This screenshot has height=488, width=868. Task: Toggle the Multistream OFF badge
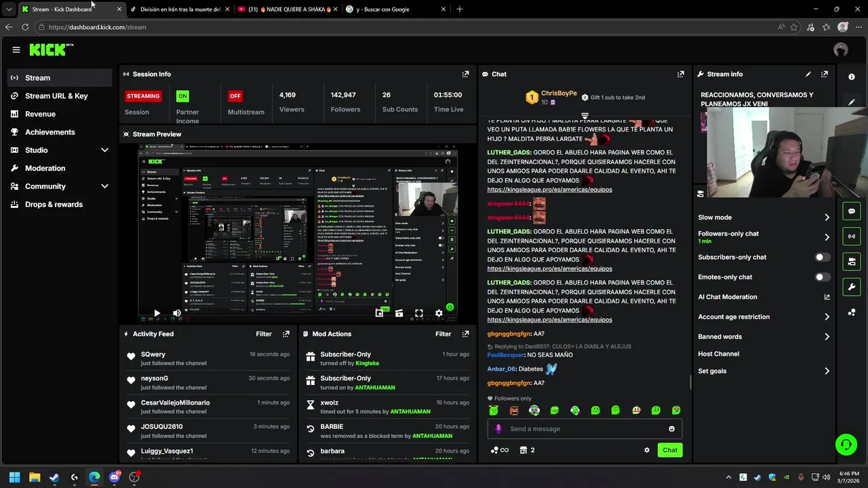[x=235, y=96]
